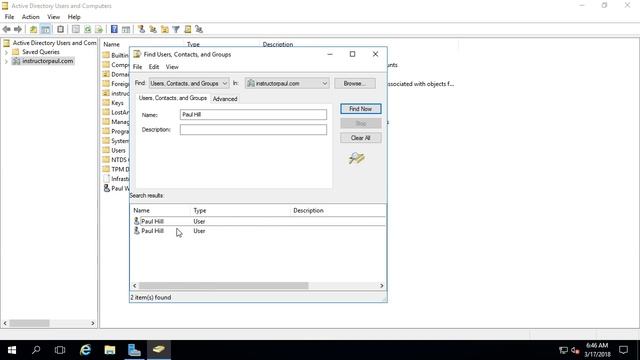Viewport: 640px width, 360px height.
Task: Open the Help menu
Action: (x=74, y=17)
